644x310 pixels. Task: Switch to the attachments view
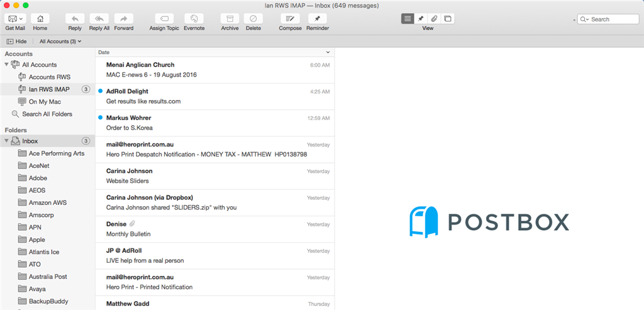click(x=434, y=19)
